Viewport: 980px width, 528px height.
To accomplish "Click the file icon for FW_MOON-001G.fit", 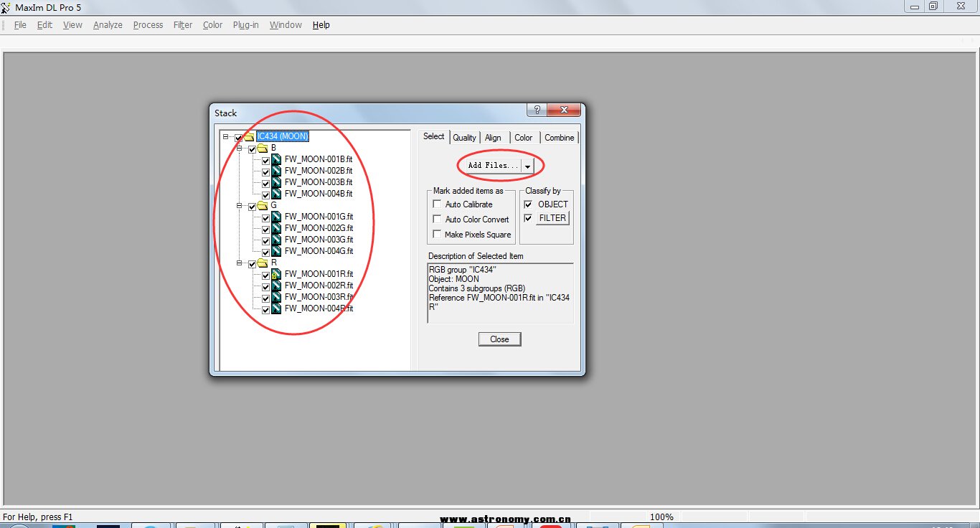I will tap(276, 217).
